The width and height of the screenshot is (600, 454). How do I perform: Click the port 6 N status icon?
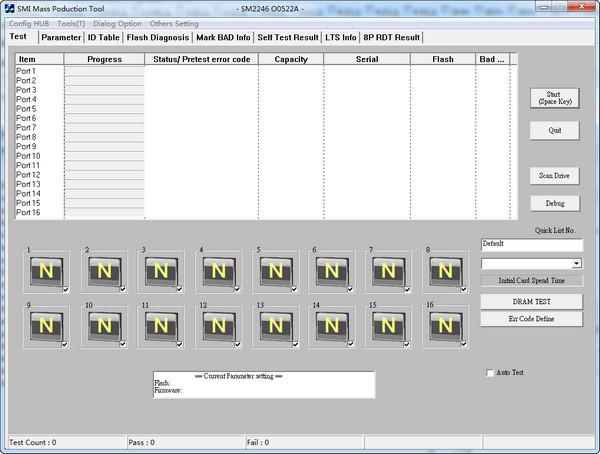coord(332,271)
